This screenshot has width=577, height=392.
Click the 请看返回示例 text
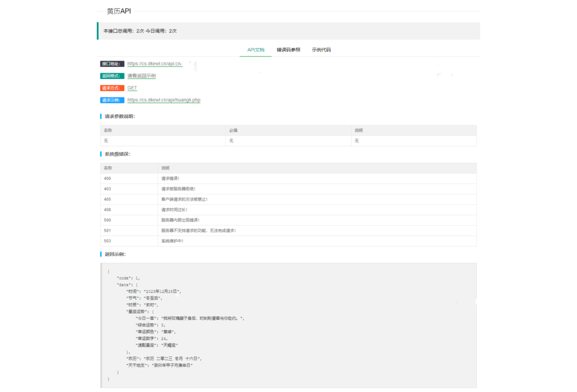tap(141, 75)
